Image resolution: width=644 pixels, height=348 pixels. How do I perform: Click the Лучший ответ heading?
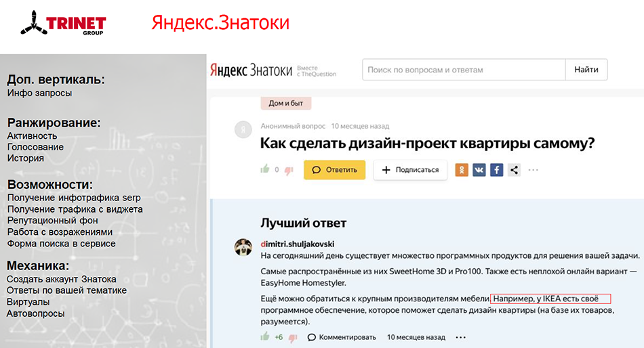pos(304,223)
